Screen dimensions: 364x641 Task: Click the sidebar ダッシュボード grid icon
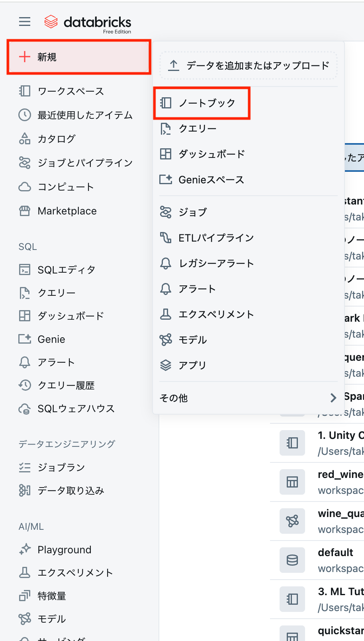point(25,316)
